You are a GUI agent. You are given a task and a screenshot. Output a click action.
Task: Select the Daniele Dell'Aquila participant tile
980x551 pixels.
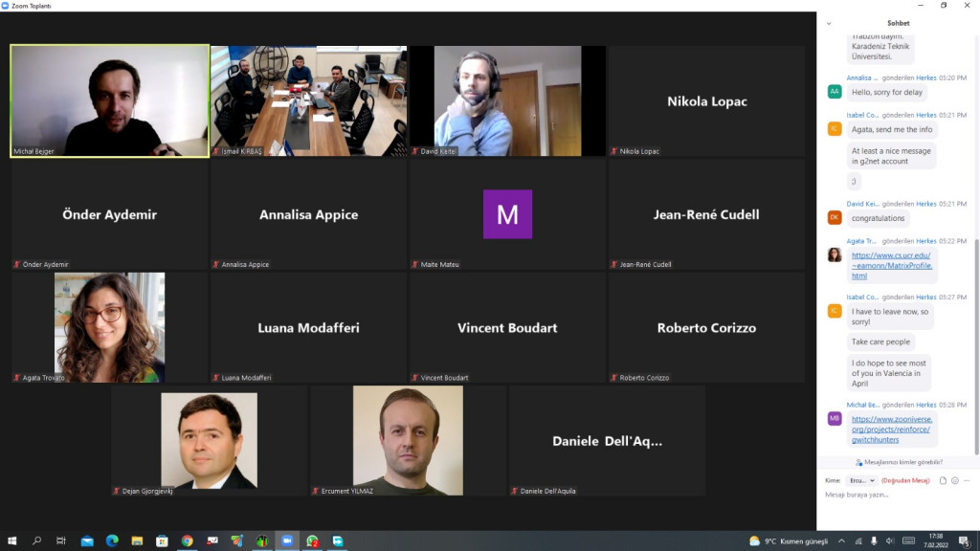608,440
